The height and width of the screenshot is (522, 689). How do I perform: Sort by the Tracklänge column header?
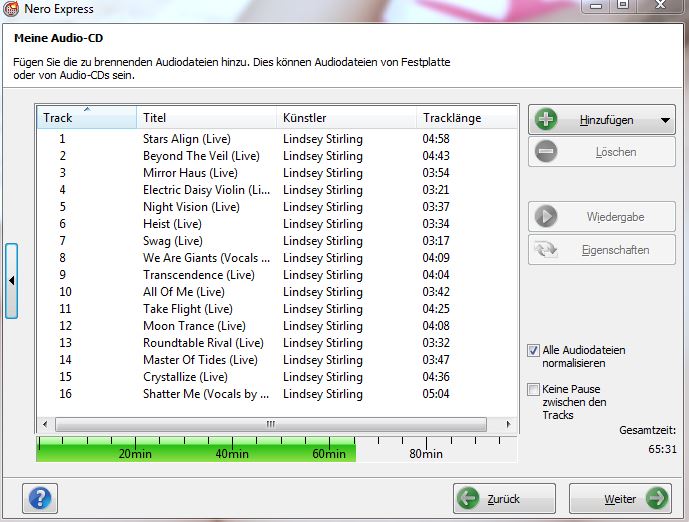[x=467, y=117]
